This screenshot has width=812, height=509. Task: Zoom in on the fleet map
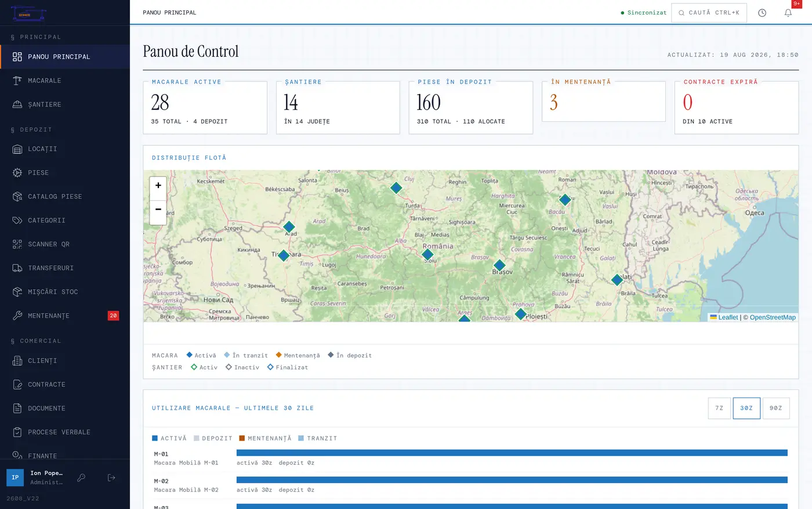point(158,186)
